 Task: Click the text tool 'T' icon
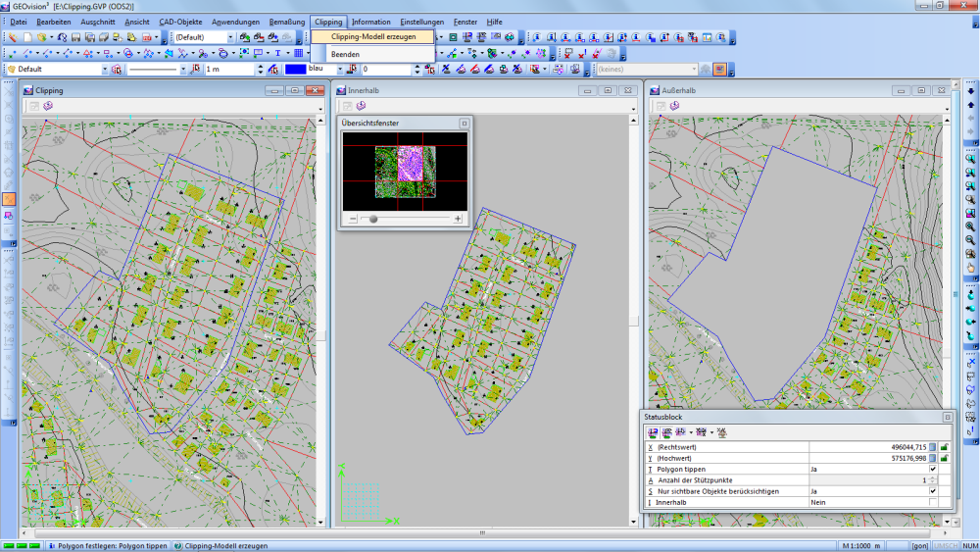click(x=277, y=53)
